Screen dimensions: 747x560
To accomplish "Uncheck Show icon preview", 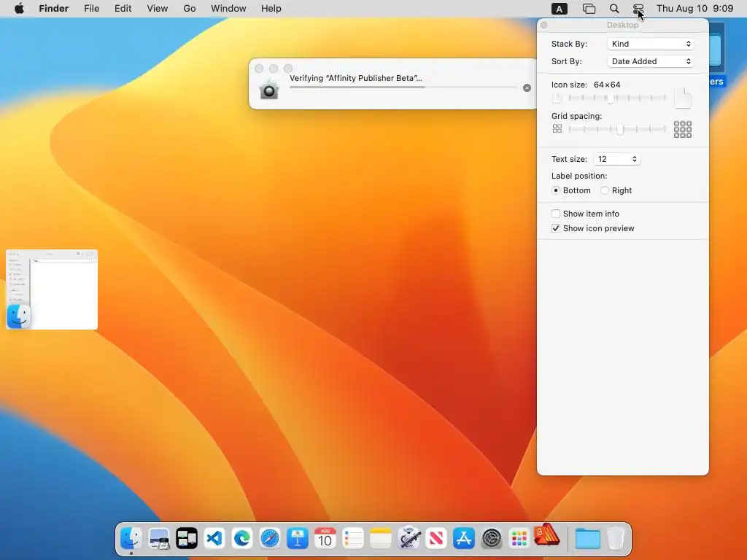I will [556, 228].
